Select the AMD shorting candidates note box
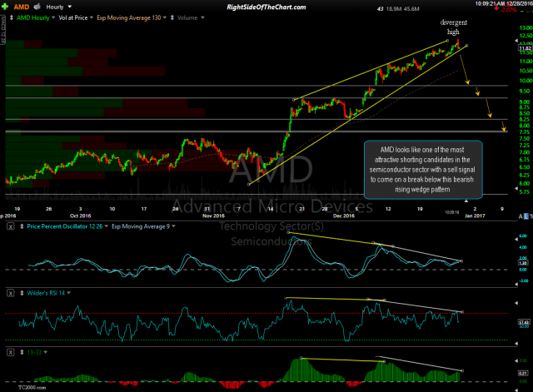This screenshot has height=392, width=533. [x=423, y=170]
